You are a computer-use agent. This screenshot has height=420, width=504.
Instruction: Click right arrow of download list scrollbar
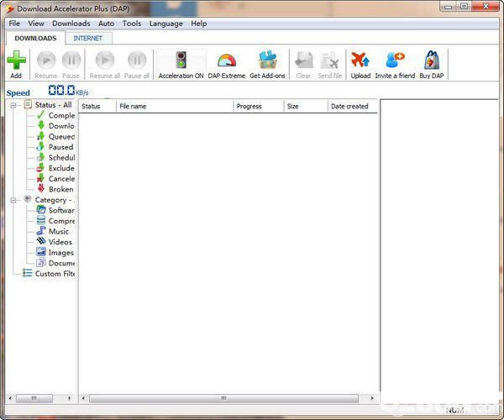372,398
